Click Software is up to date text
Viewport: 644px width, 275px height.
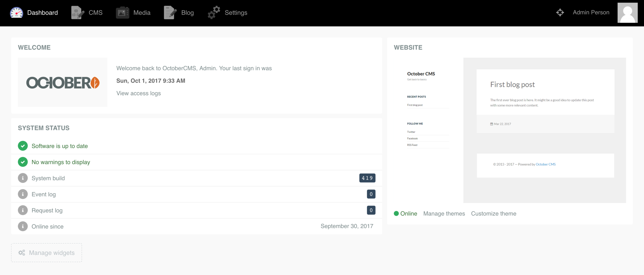click(60, 146)
